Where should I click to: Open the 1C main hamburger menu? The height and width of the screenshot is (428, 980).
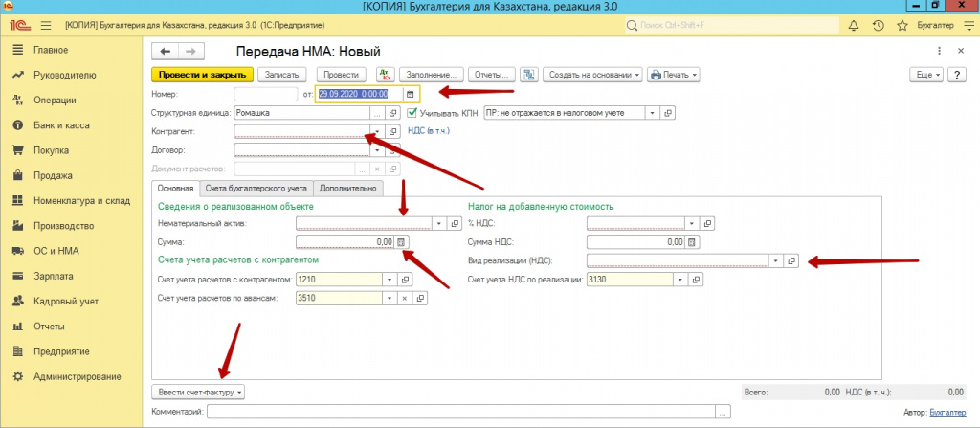tap(46, 26)
